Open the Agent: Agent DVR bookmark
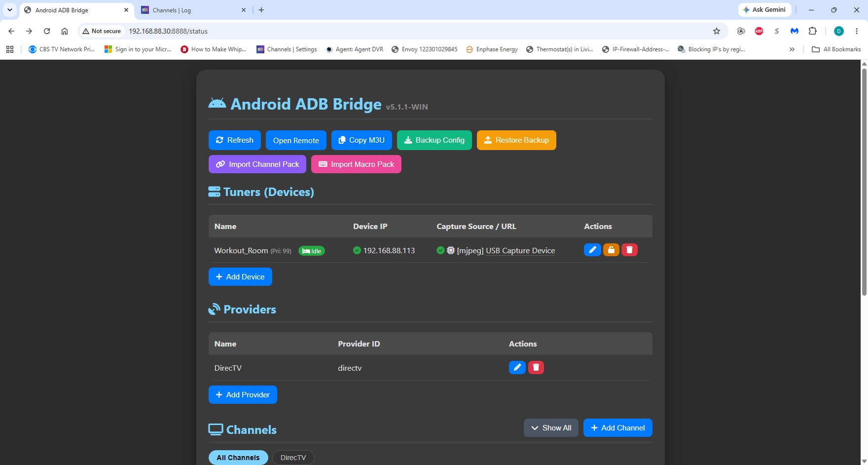Viewport: 868px width, 465px height. point(354,49)
